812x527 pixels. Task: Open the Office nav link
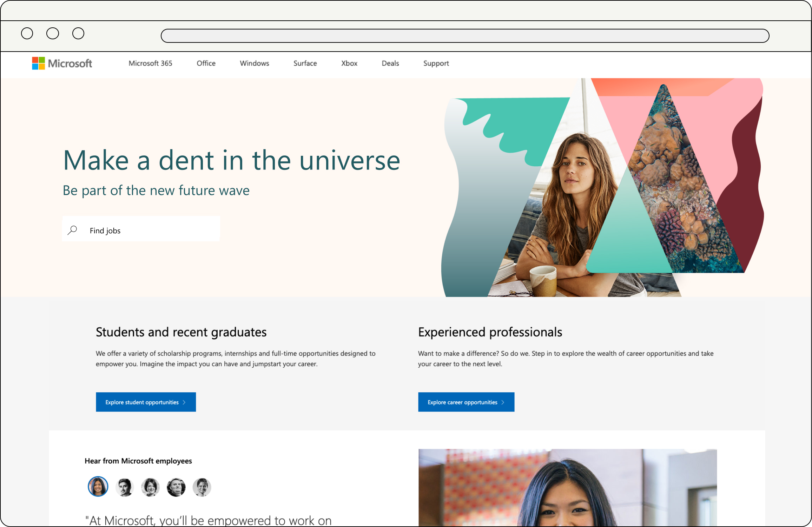(x=206, y=63)
